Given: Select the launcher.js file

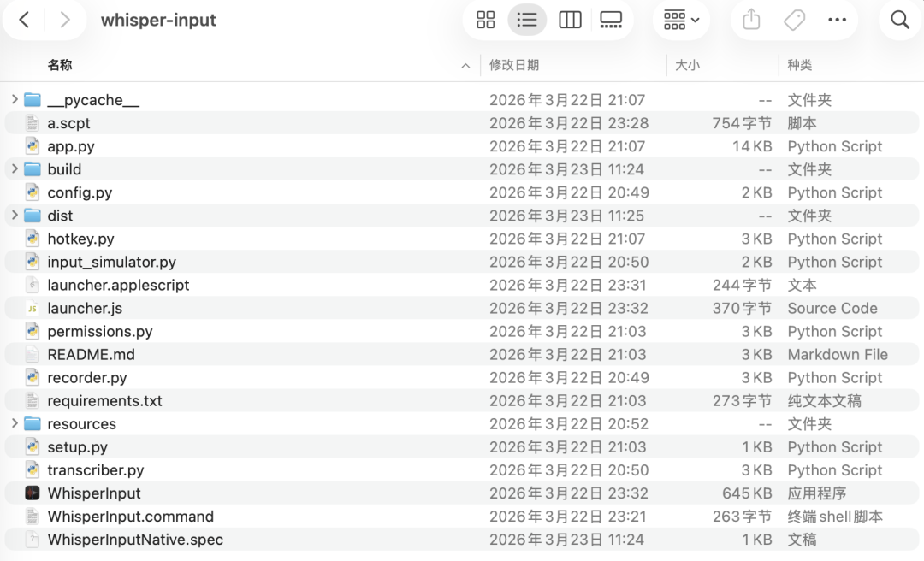Looking at the screenshot, I should pyautogui.click(x=85, y=308).
